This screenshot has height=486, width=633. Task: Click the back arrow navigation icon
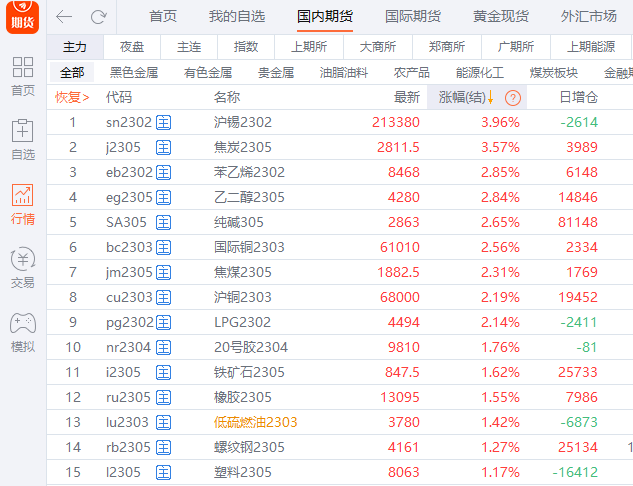[64, 17]
